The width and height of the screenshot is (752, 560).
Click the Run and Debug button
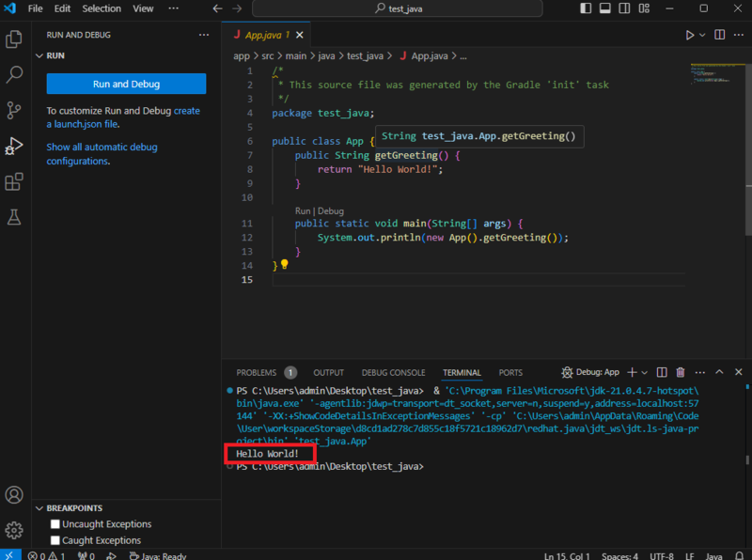point(126,84)
